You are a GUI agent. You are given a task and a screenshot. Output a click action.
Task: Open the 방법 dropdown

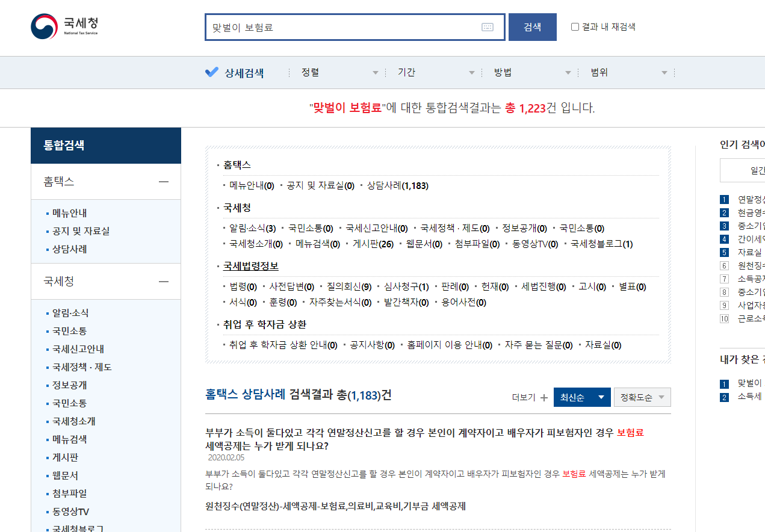click(x=533, y=73)
